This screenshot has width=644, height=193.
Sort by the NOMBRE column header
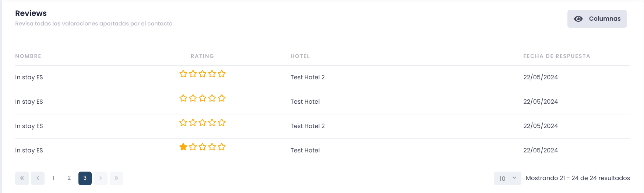click(x=28, y=56)
